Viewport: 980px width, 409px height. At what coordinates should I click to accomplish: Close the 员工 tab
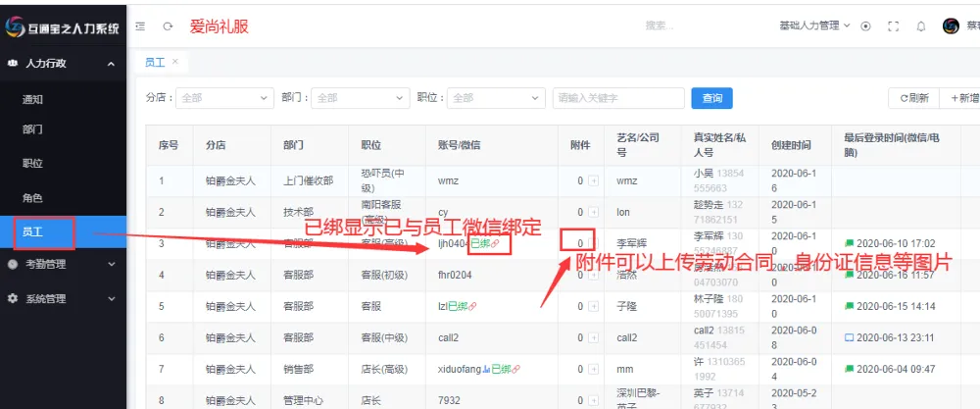coord(175,62)
